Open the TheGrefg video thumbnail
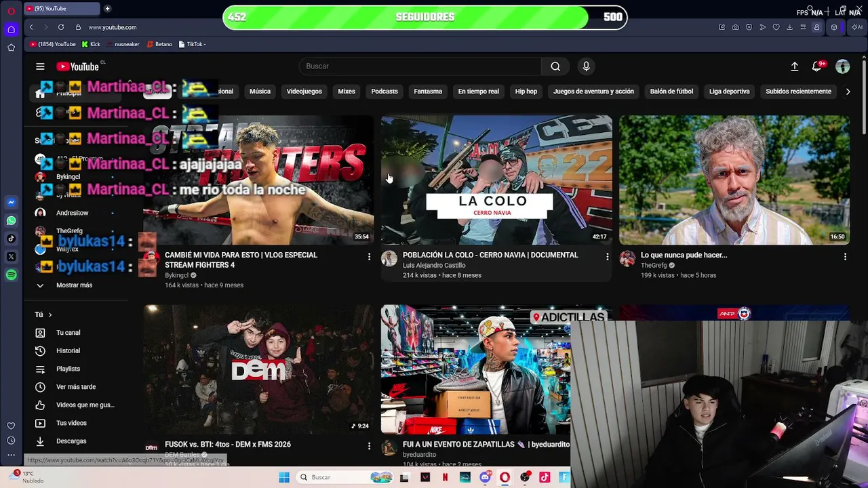The width and height of the screenshot is (868, 488). [x=734, y=180]
